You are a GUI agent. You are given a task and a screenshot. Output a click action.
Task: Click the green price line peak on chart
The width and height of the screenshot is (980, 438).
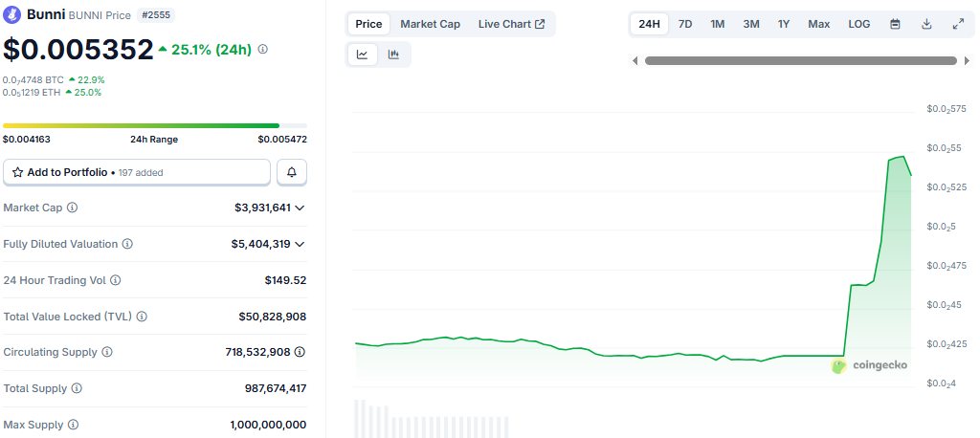tap(902, 157)
